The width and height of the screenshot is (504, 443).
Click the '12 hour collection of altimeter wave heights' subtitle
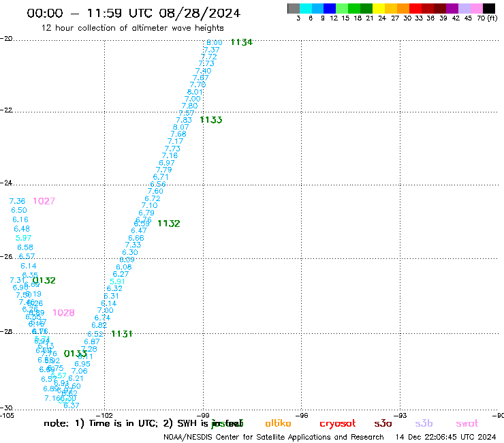point(132,28)
